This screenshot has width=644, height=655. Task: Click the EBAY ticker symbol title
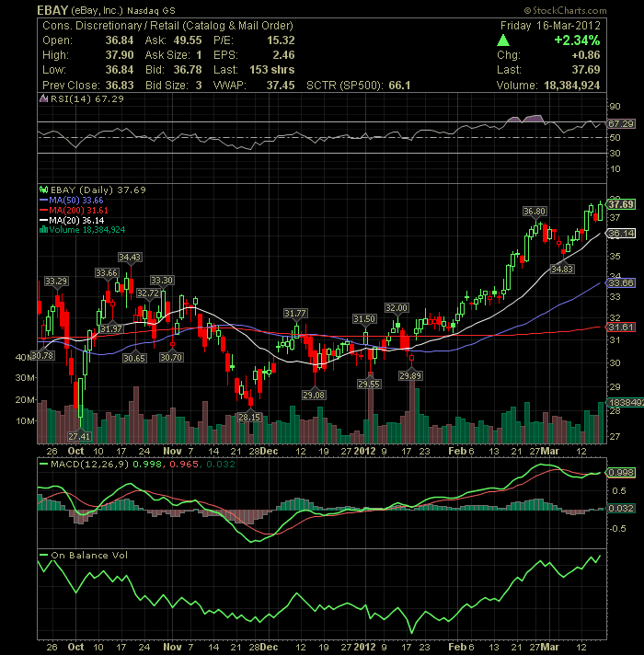(x=52, y=10)
